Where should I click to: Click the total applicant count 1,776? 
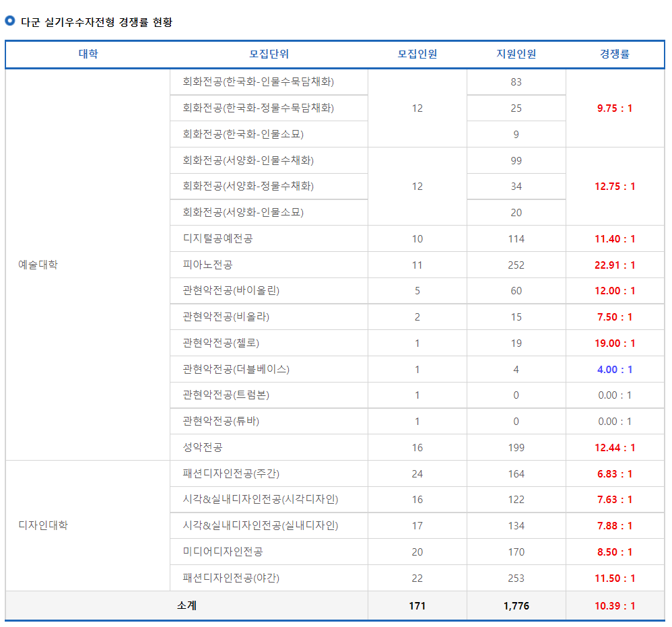[515, 605]
